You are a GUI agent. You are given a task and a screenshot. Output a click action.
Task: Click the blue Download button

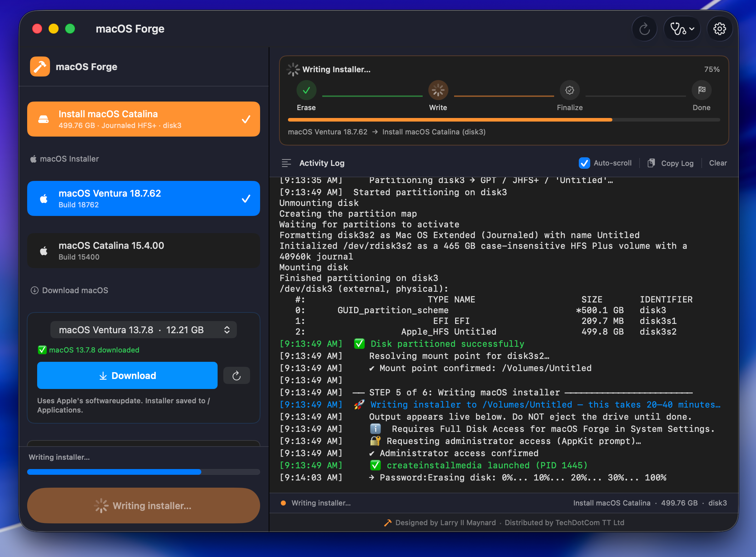127,375
